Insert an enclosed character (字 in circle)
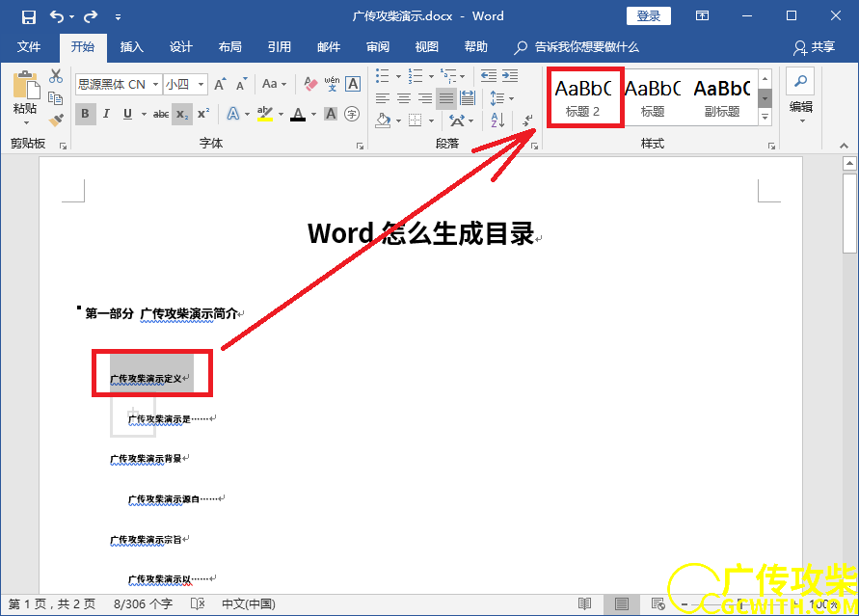 point(352,114)
